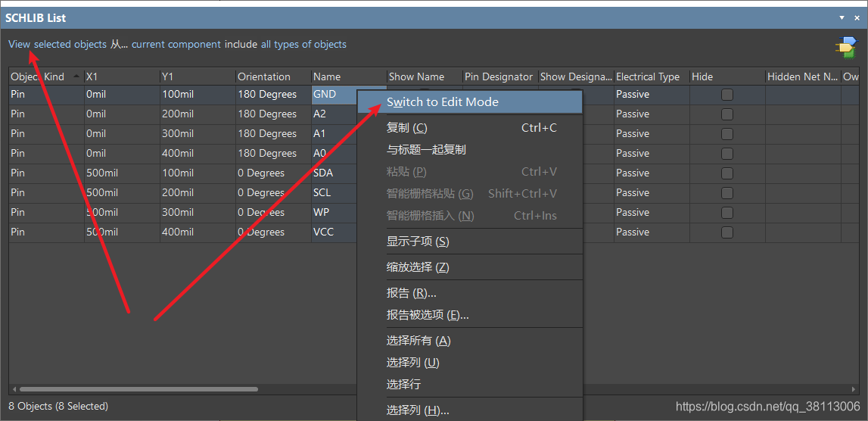The height and width of the screenshot is (421, 868).
Task: Click 与标题一起复制 menu entry
Action: click(x=426, y=150)
